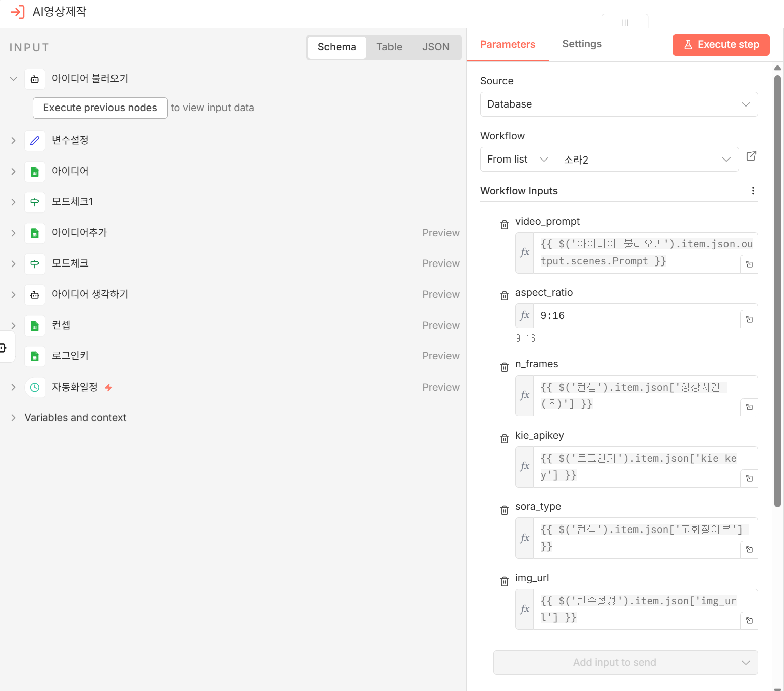Viewport: 784px width, 691px height.
Task: Delete the n_frames input with trash icon
Action: [x=504, y=367]
